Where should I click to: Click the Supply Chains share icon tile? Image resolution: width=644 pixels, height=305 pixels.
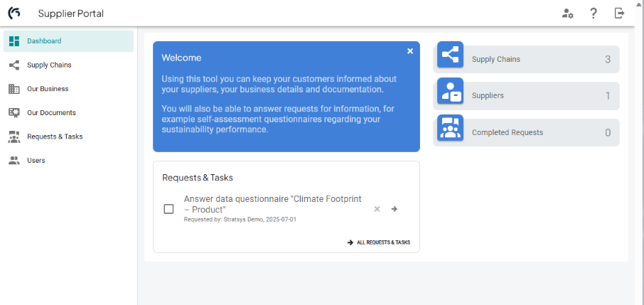pos(449,55)
